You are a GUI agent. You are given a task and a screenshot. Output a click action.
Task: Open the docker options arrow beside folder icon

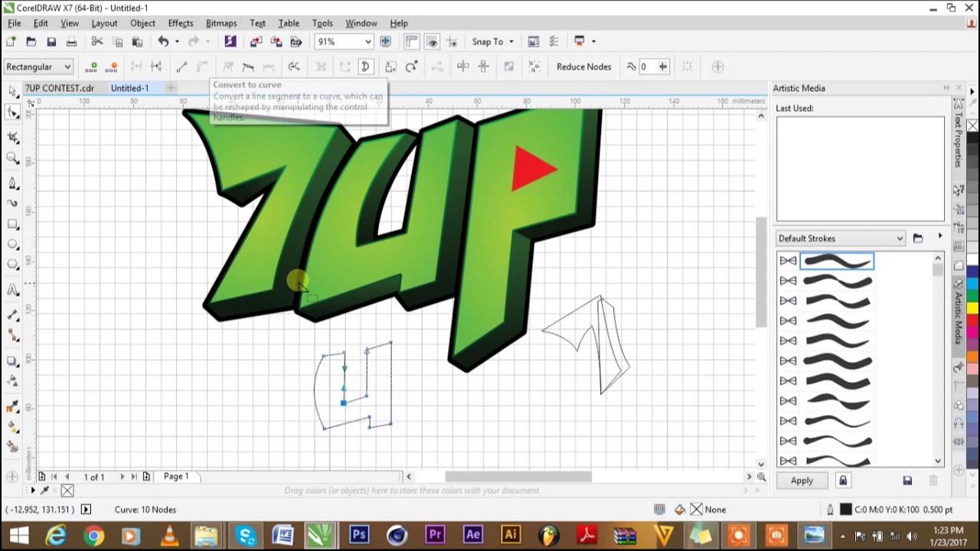pos(940,237)
